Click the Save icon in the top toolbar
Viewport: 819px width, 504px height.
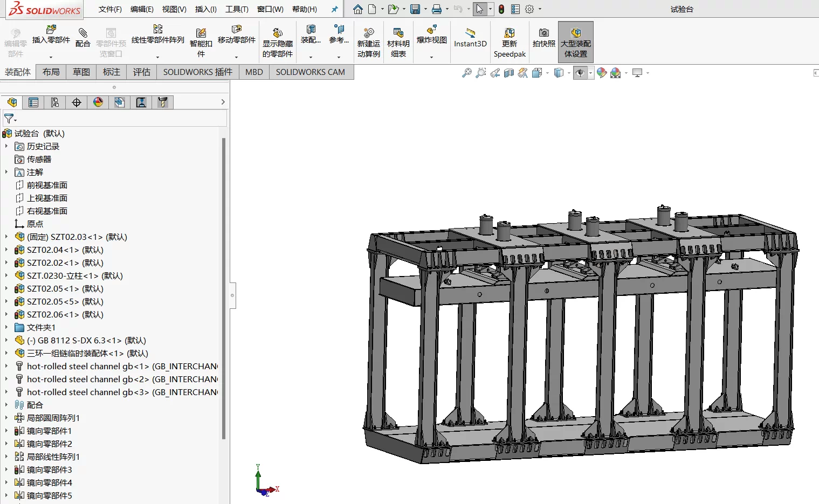(415, 9)
